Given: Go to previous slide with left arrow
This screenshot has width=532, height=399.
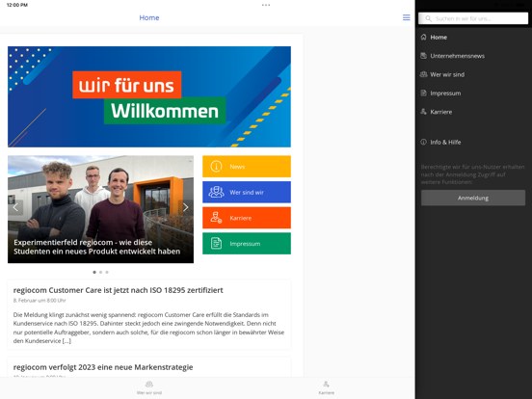Looking at the screenshot, I should tap(15, 207).
